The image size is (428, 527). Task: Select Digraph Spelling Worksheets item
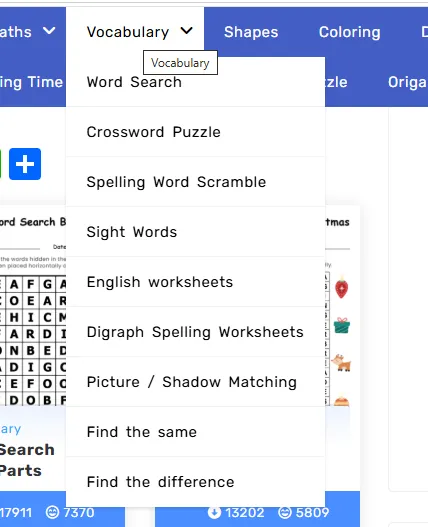pyautogui.click(x=195, y=332)
